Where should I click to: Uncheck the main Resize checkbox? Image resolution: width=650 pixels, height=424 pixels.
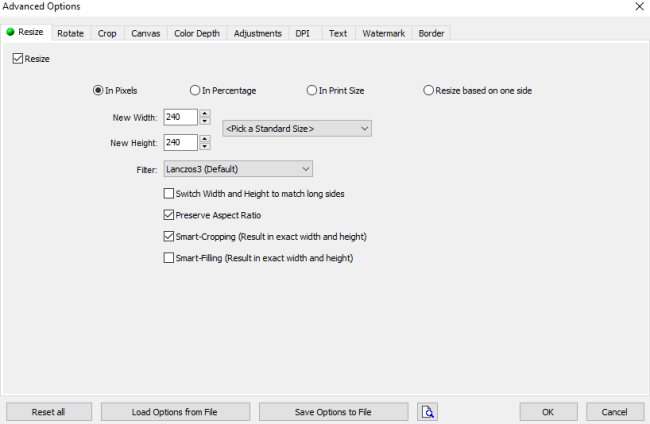[x=18, y=58]
